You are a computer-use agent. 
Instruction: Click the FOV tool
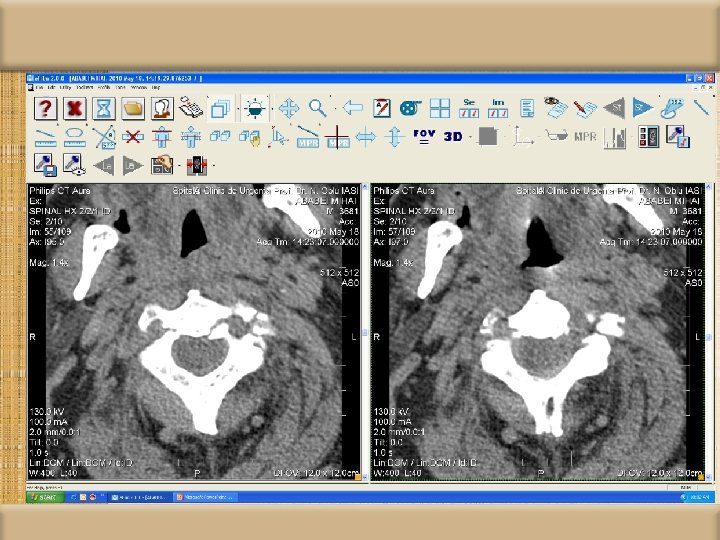pos(424,137)
